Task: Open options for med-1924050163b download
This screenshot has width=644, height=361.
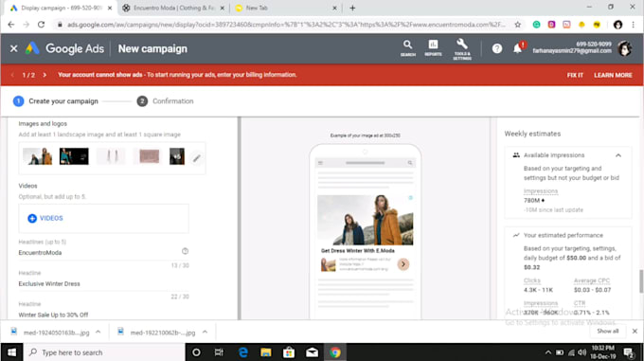Action: pyautogui.click(x=98, y=332)
